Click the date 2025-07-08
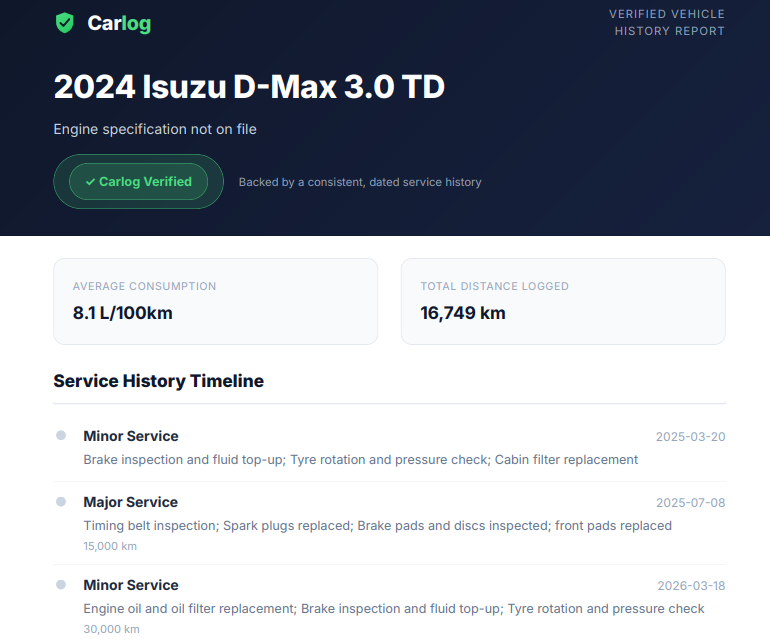 tap(690, 503)
